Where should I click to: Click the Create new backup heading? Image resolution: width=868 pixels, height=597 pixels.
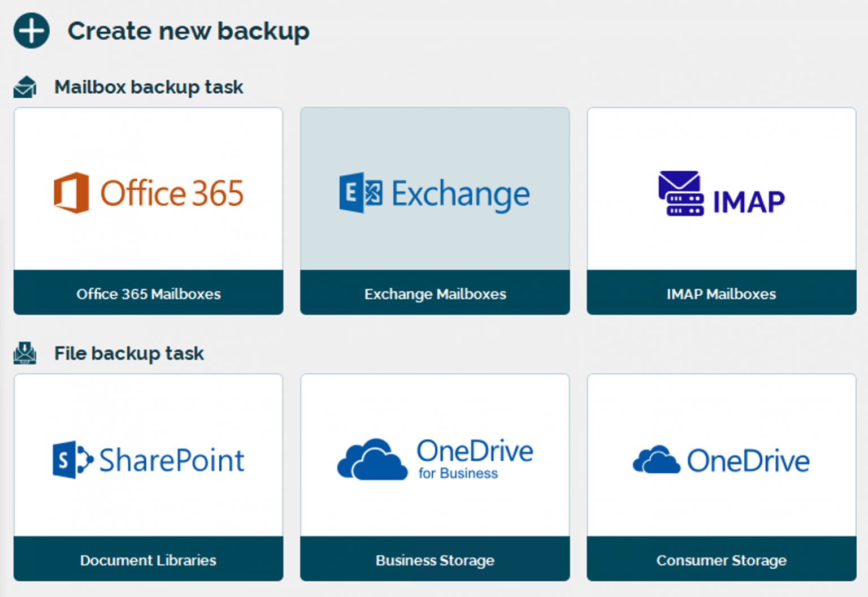[189, 31]
